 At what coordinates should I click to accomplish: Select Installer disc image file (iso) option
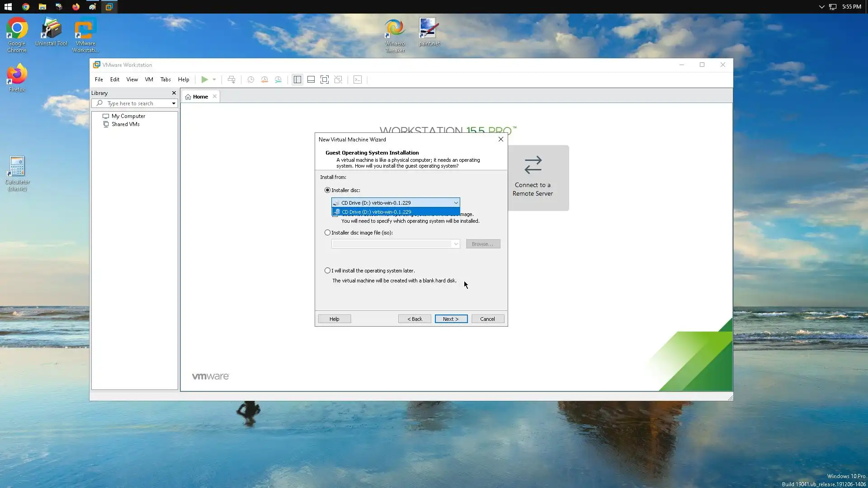328,233
